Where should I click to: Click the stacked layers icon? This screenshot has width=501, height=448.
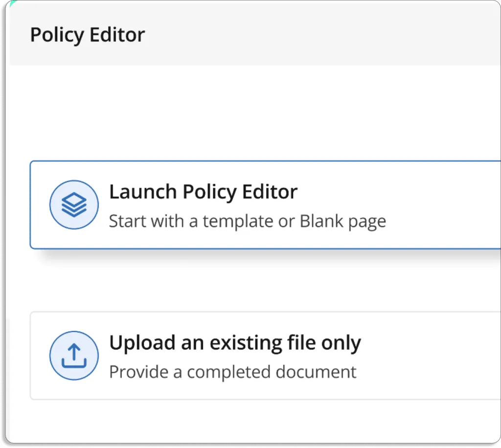click(74, 205)
